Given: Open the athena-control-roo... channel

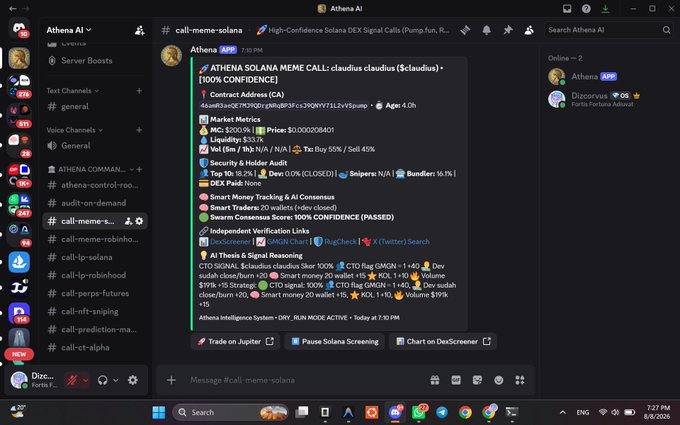Looking at the screenshot, I should [x=95, y=185].
